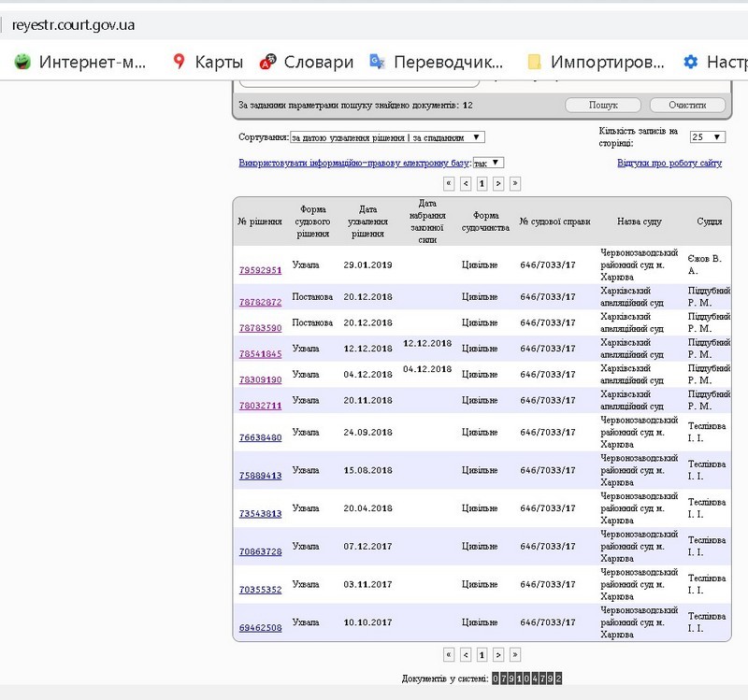The image size is (748, 700).
Task: Open decision number 76638480
Action: (x=261, y=437)
